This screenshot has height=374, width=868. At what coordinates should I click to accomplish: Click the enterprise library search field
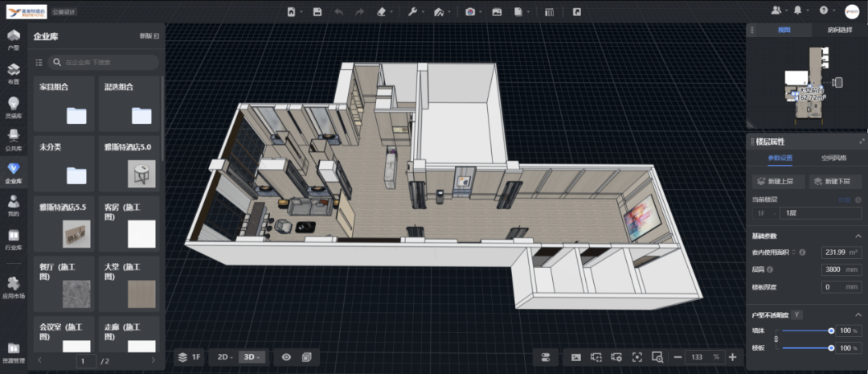tap(104, 62)
